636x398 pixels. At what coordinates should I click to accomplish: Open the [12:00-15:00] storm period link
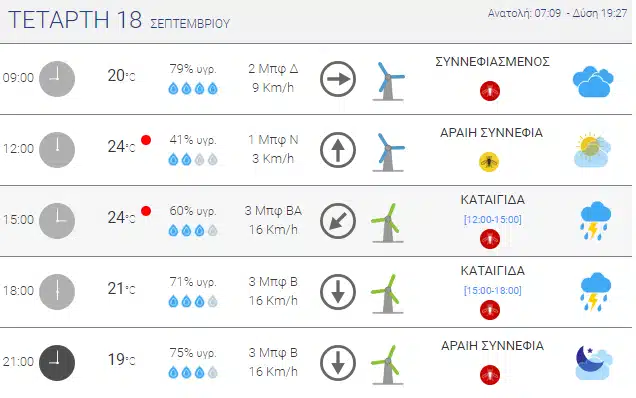[x=492, y=219]
